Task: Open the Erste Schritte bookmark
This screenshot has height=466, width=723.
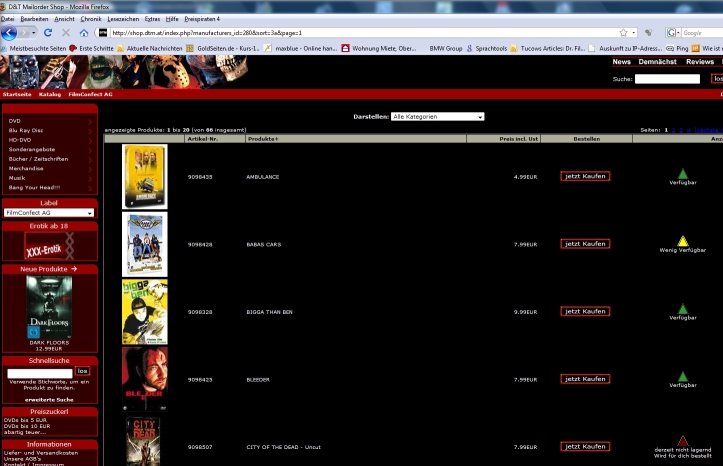Action: pyautogui.click(x=91, y=48)
